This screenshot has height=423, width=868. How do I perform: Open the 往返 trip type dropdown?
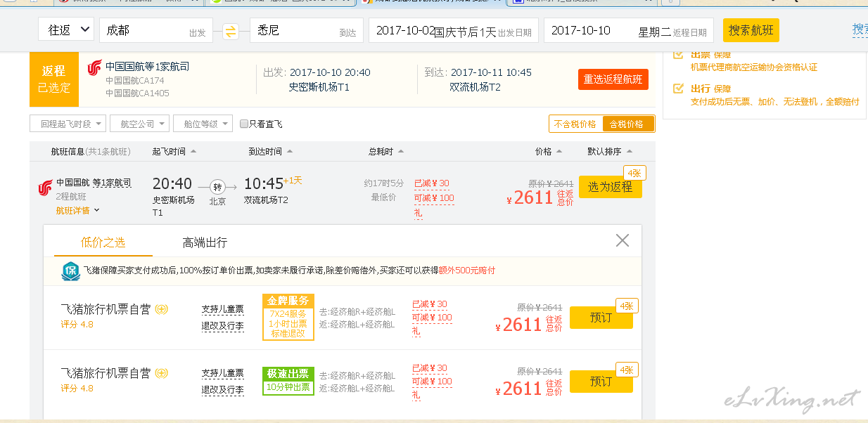pos(66,30)
